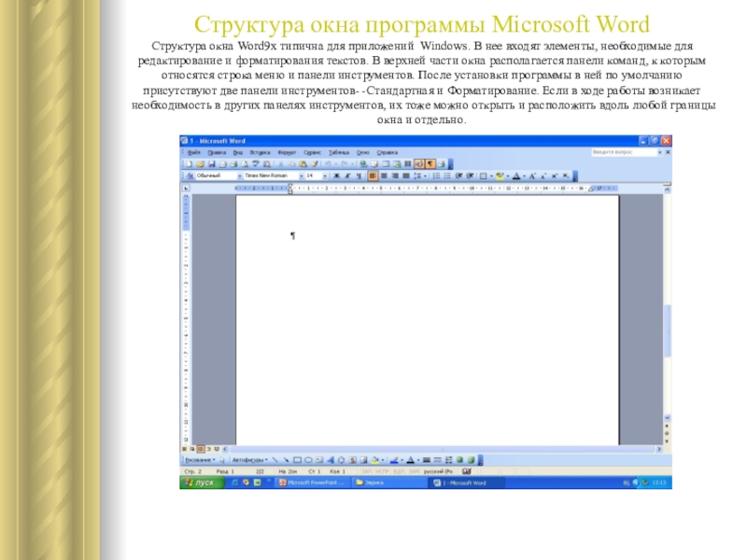Insert a hyperlink with the globe icon
This screenshot has width=747, height=560.
pyautogui.click(x=363, y=164)
